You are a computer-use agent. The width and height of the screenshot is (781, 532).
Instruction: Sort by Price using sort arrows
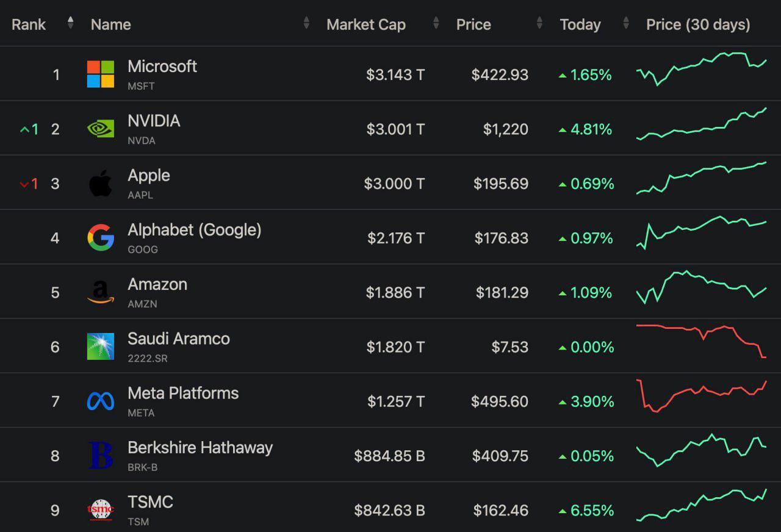(539, 23)
